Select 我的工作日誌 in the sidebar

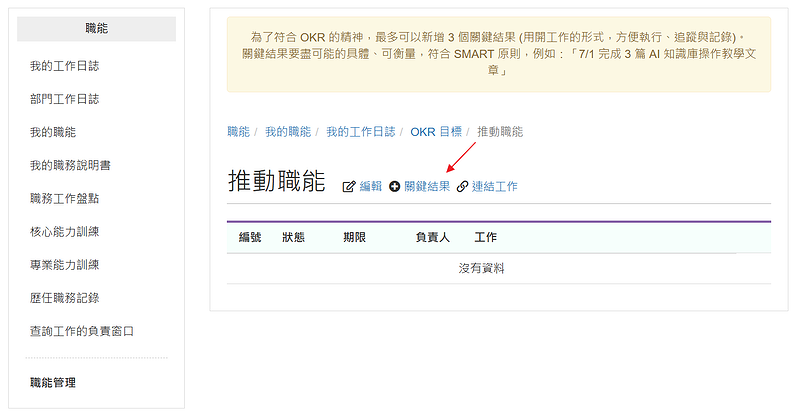(64, 66)
